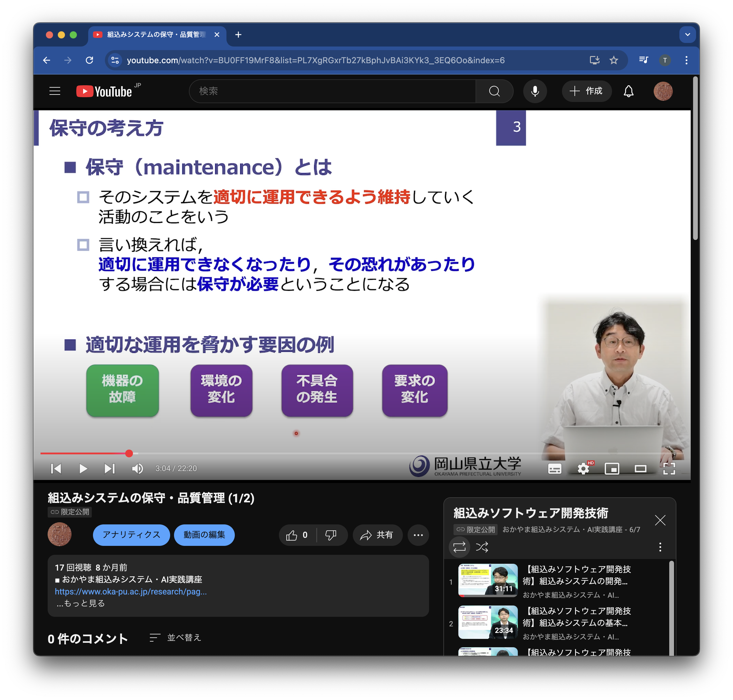Dislike the video with thumbs down

point(331,535)
